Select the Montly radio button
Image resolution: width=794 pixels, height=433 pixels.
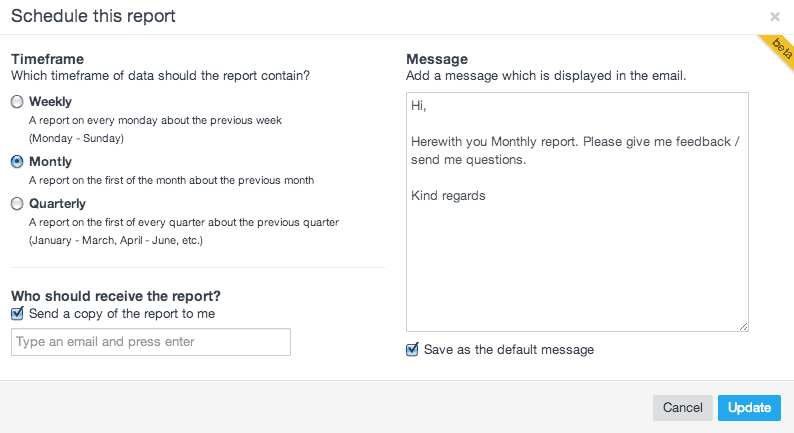pos(17,162)
